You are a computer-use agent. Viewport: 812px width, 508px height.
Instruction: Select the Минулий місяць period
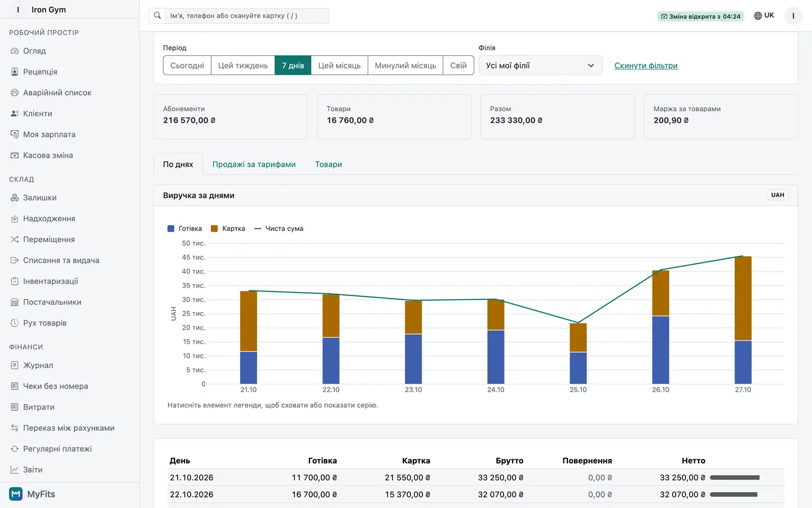tap(405, 65)
